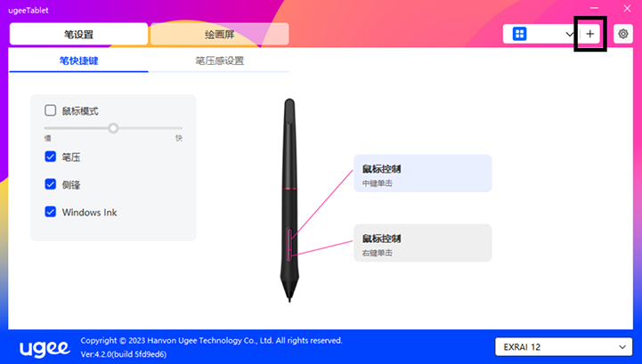Select the 笔设置 tab

tap(78, 34)
